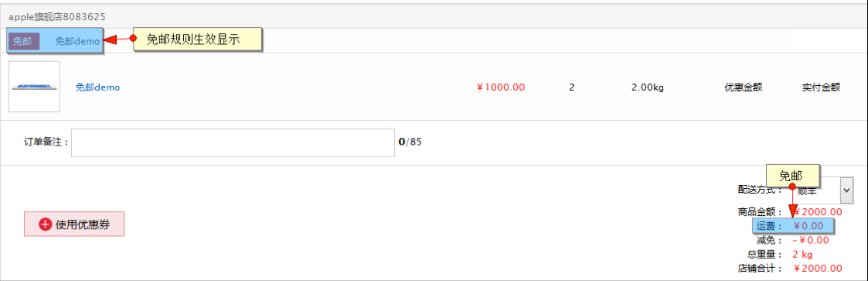Viewport: 868px width, 281px height.
Task: Click the 减免 -¥0.00 value
Action: click(x=811, y=240)
